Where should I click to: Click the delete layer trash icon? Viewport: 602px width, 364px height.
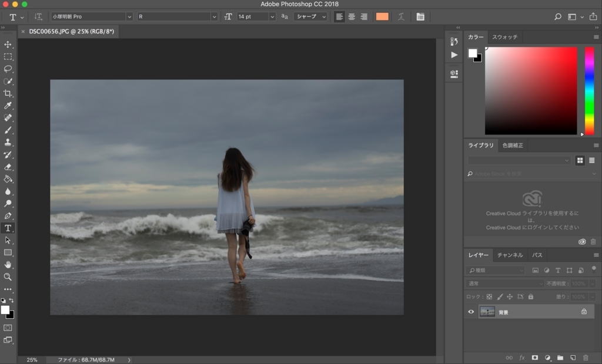pyautogui.click(x=586, y=358)
